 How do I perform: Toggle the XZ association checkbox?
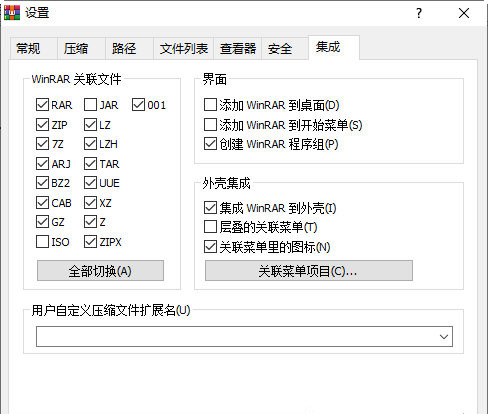[x=90, y=203]
